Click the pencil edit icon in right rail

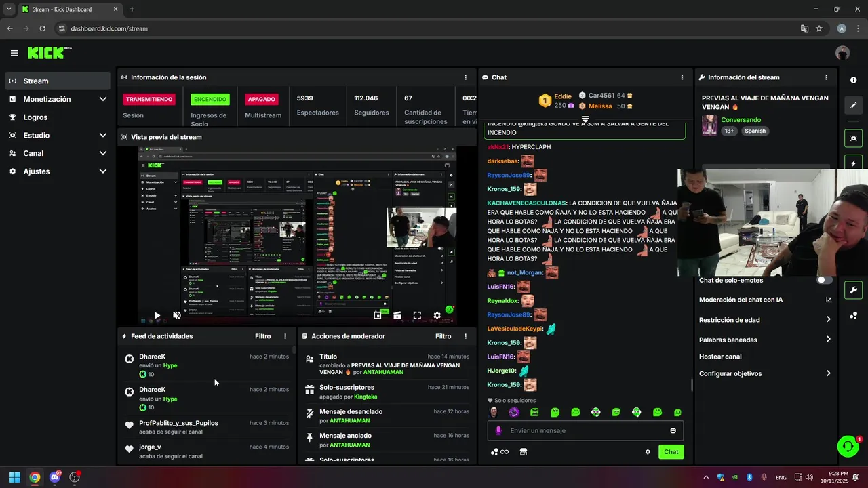pos(853,106)
